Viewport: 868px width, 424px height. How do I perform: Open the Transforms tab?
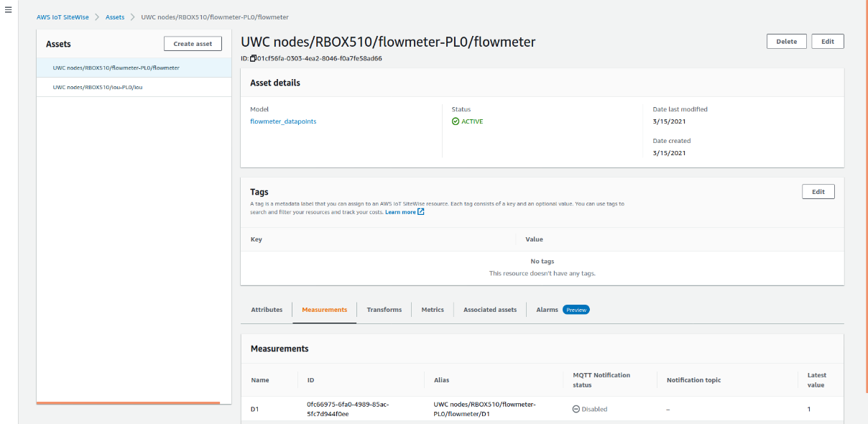[384, 309]
